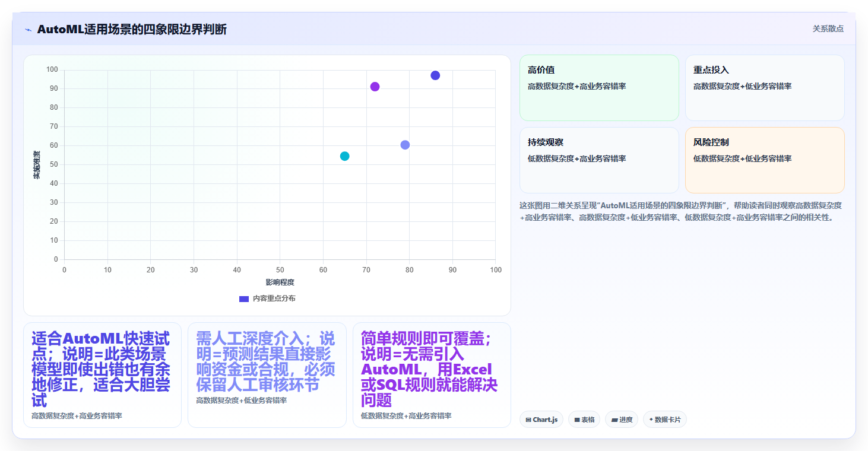Click 低数据复杂度+高业务容错率 under 持续观察
868x451 pixels.
[x=576, y=158]
